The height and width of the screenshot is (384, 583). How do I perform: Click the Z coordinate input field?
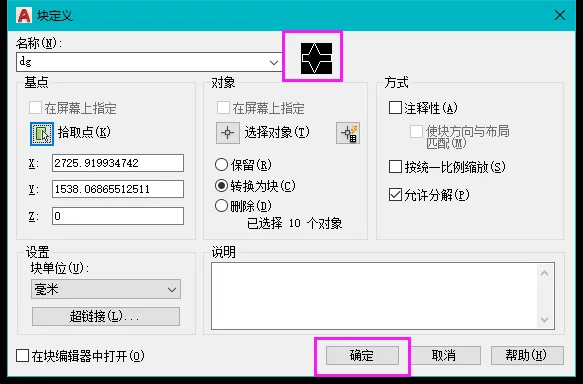pos(118,216)
